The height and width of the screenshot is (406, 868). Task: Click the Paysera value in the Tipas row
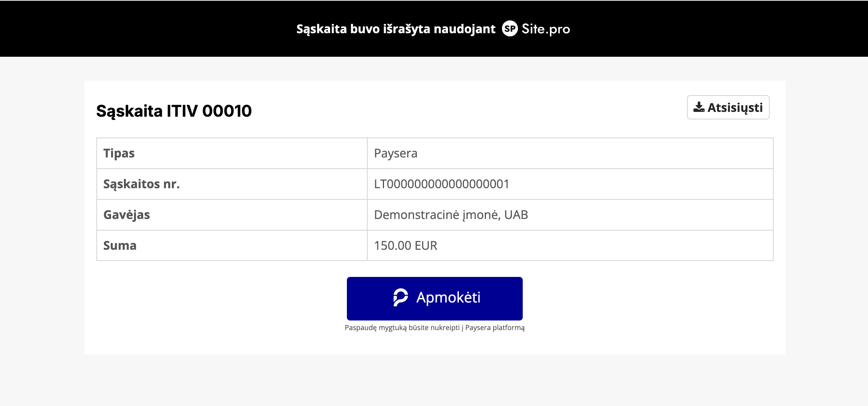(395, 153)
